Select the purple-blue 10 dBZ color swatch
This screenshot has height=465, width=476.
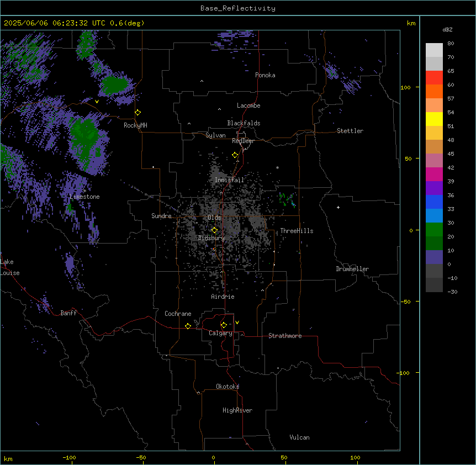tap(434, 257)
